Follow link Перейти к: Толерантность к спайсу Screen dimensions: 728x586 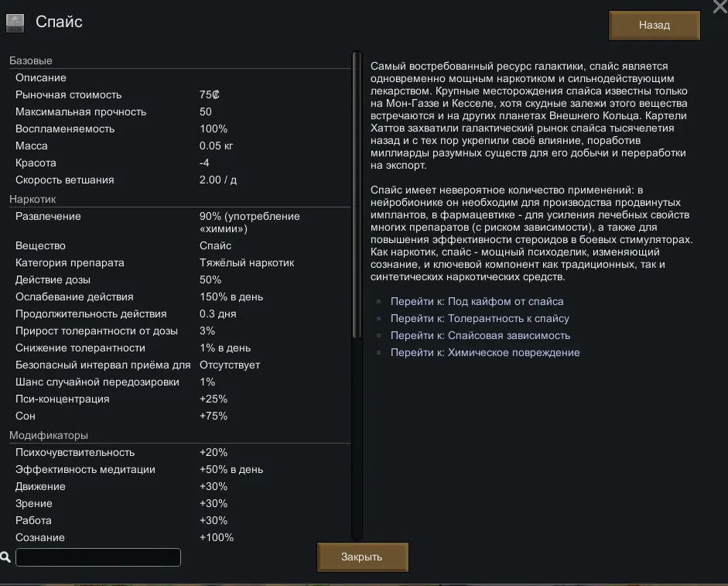(x=480, y=318)
